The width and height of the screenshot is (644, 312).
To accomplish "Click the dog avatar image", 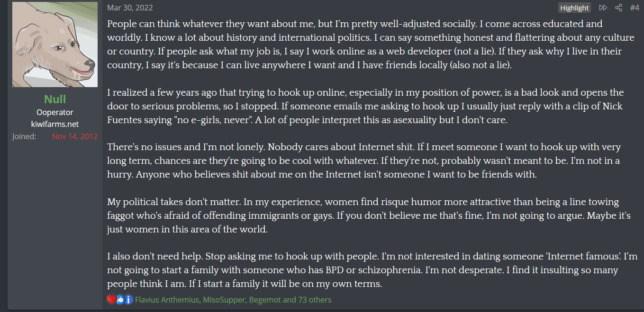I will pyautogui.click(x=54, y=45).
